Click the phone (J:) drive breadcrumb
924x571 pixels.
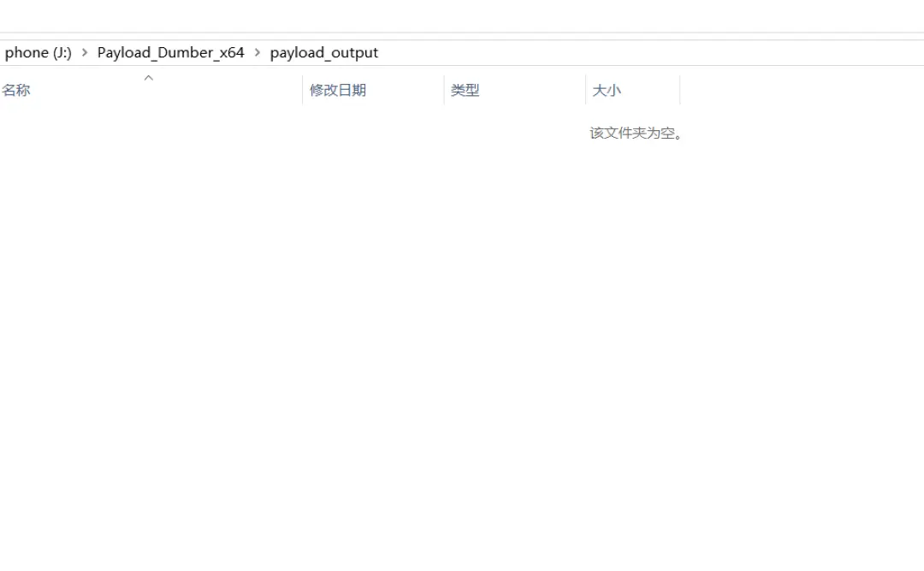38,52
